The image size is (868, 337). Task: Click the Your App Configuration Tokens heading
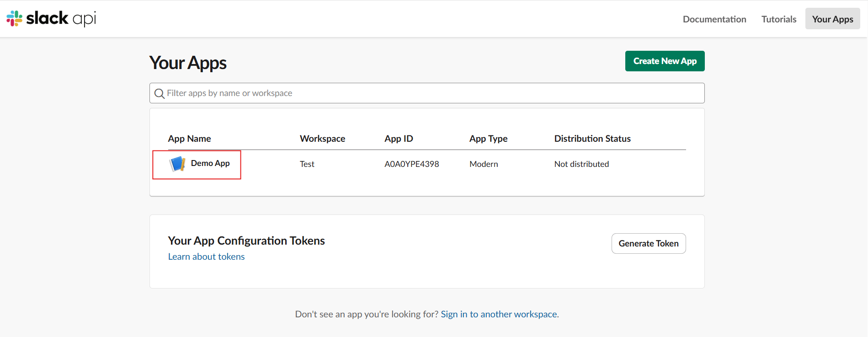pos(246,241)
